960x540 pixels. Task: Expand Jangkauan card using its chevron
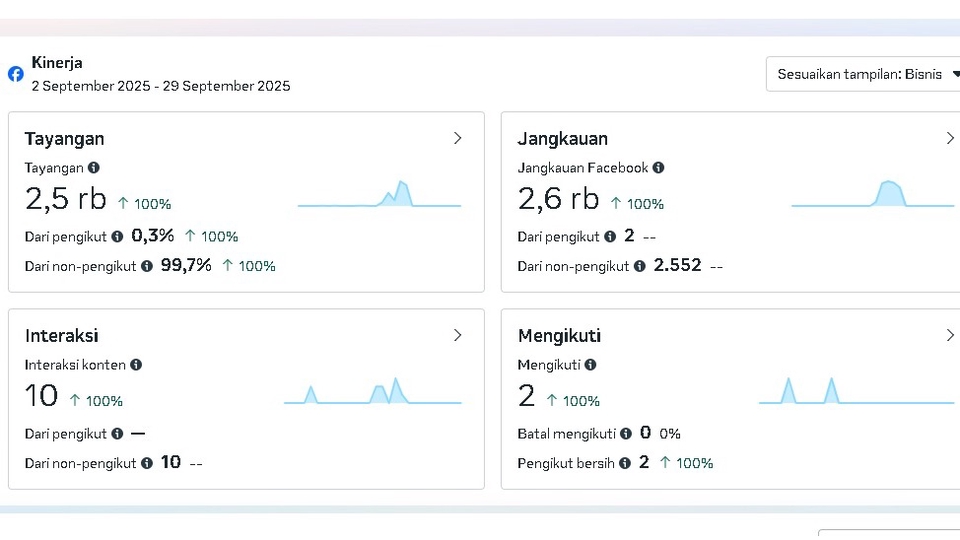click(x=950, y=138)
